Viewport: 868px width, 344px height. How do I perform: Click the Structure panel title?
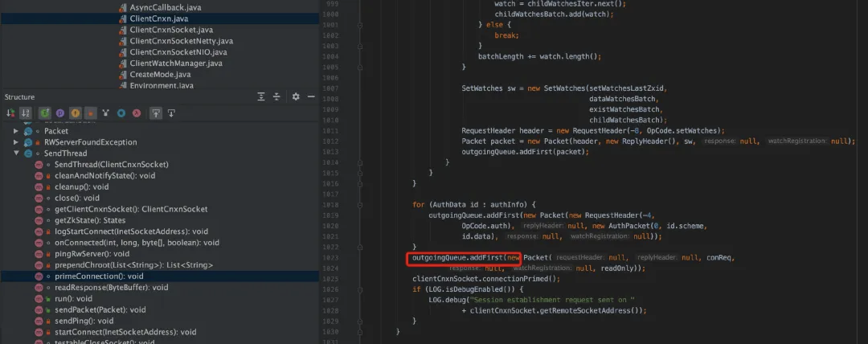point(19,97)
